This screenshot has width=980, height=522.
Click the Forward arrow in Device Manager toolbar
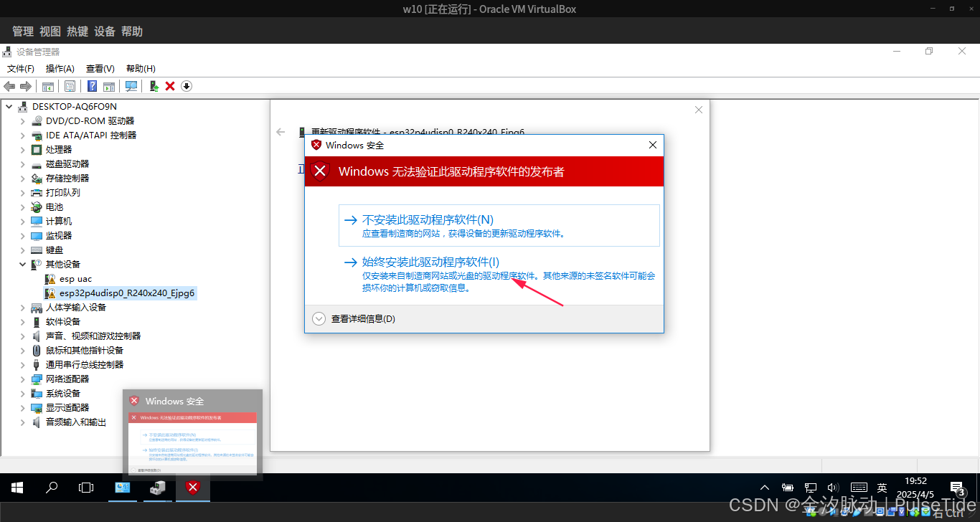pyautogui.click(x=25, y=86)
